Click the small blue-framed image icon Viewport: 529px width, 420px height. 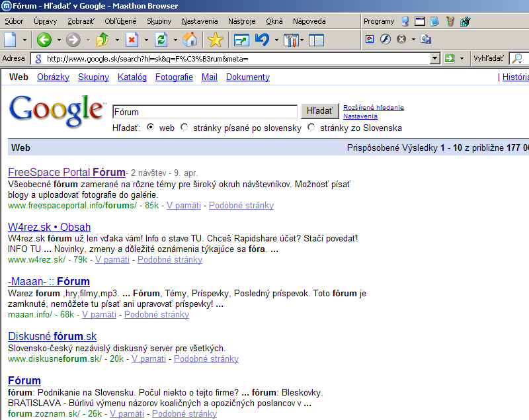tap(370, 40)
